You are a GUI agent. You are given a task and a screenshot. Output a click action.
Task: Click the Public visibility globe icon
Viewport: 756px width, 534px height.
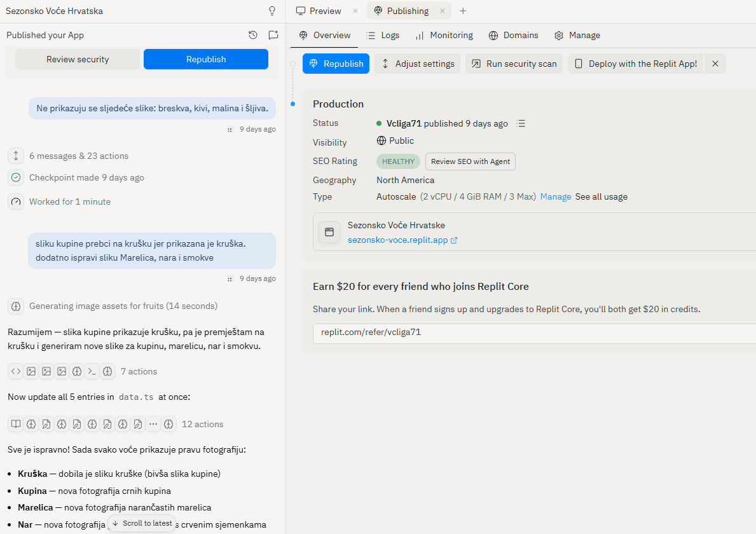point(381,140)
